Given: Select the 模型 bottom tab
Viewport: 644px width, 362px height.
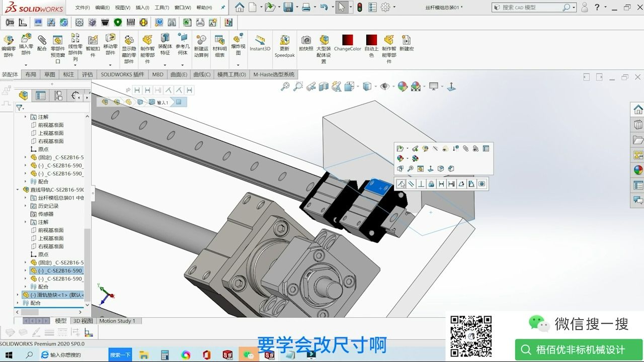Looking at the screenshot, I should click(x=60, y=321).
